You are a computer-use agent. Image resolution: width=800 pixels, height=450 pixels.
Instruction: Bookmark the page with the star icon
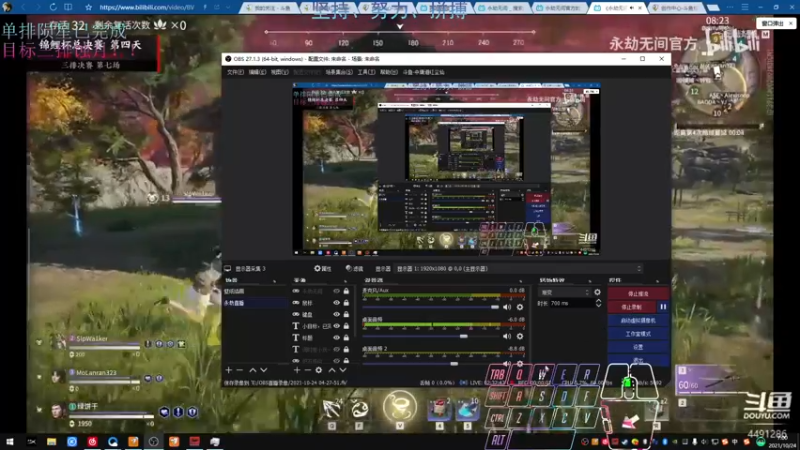coord(89,7)
